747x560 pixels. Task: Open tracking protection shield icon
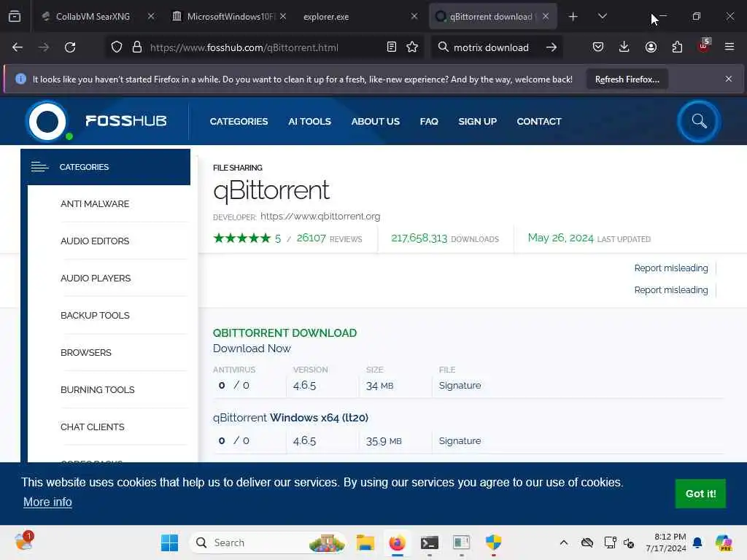[117, 47]
